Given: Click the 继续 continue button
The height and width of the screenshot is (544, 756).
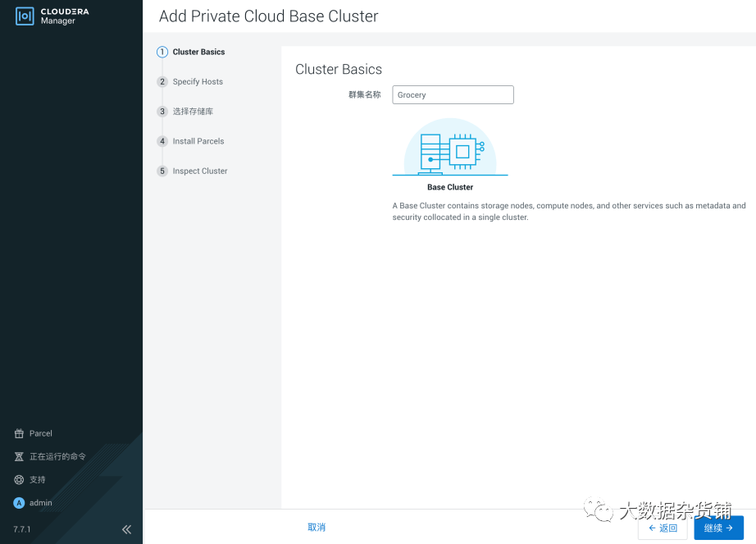Looking at the screenshot, I should 718,528.
